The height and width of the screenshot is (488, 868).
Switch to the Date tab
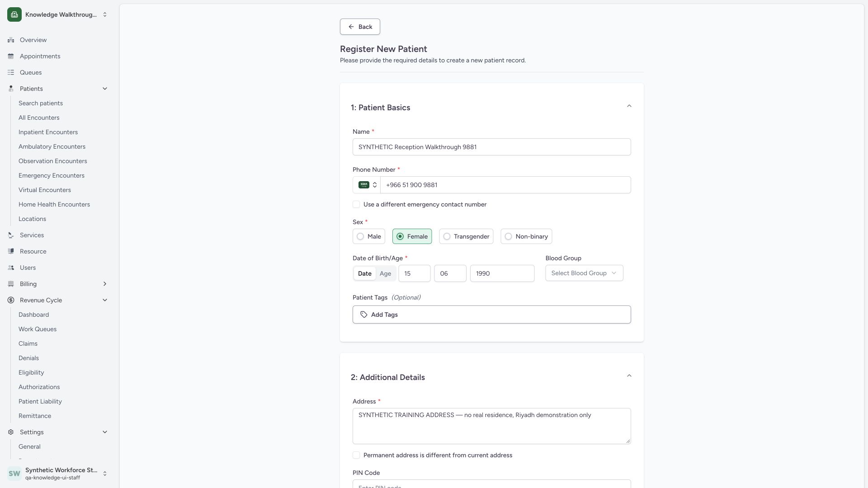pos(365,273)
